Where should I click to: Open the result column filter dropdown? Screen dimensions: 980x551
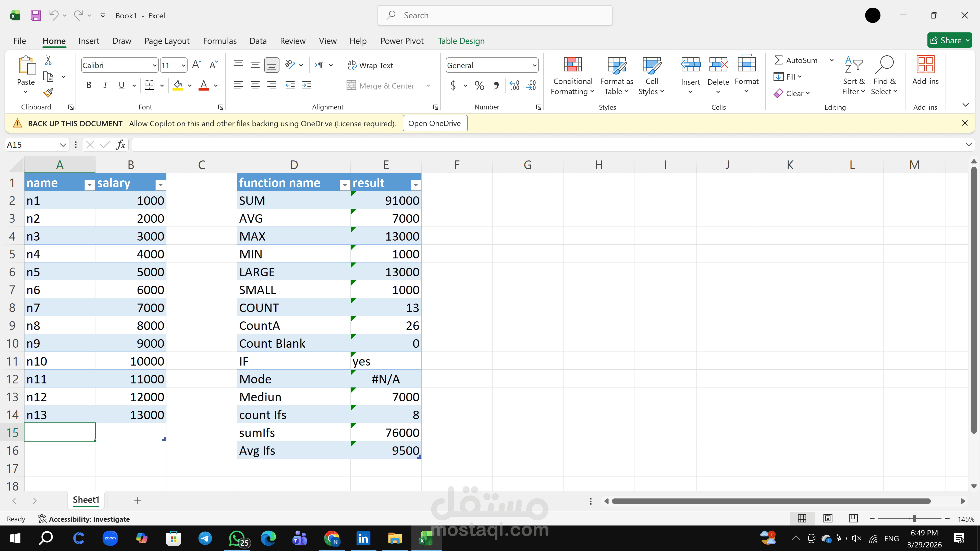[x=416, y=185]
